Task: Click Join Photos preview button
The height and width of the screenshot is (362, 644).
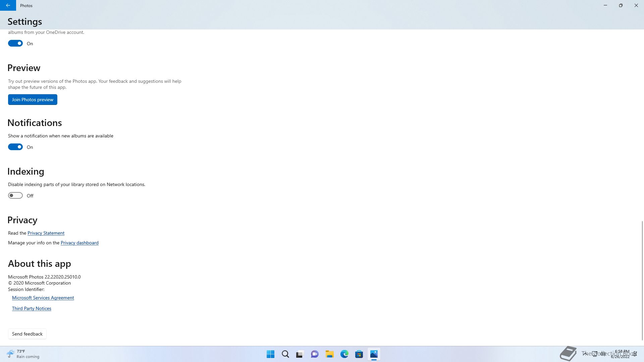Action: [x=33, y=100]
